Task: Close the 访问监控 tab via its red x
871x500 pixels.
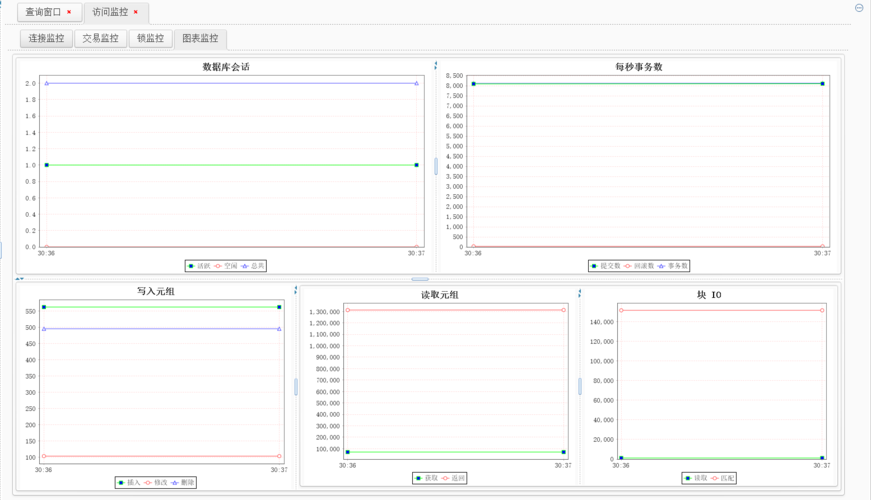Action: [x=136, y=12]
